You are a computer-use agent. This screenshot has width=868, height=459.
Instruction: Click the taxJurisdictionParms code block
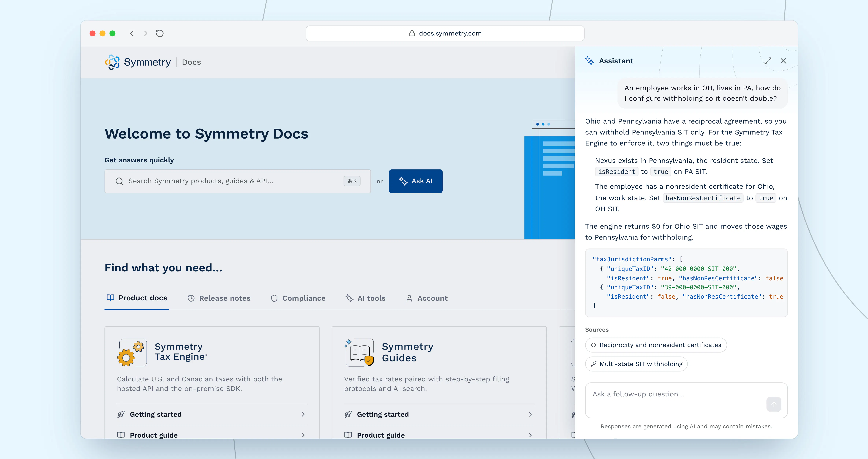pos(686,283)
